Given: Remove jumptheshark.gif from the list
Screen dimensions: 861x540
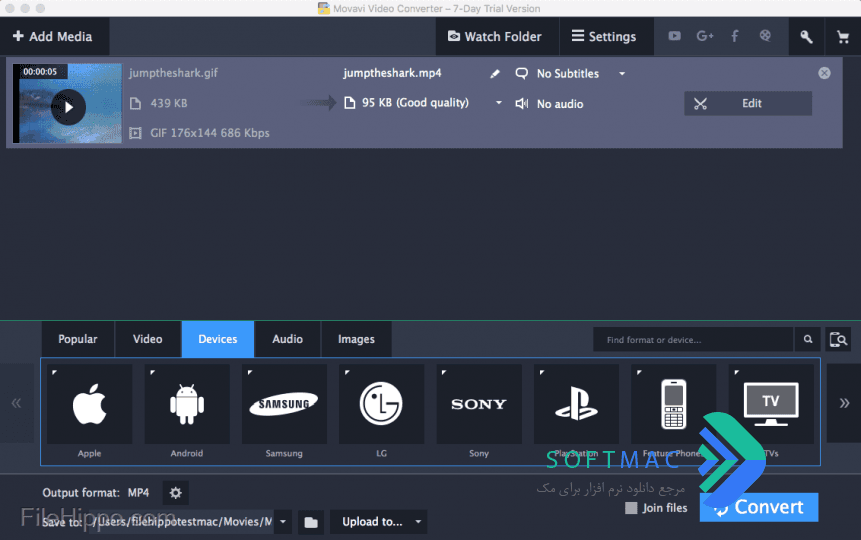Looking at the screenshot, I should pyautogui.click(x=824, y=73).
